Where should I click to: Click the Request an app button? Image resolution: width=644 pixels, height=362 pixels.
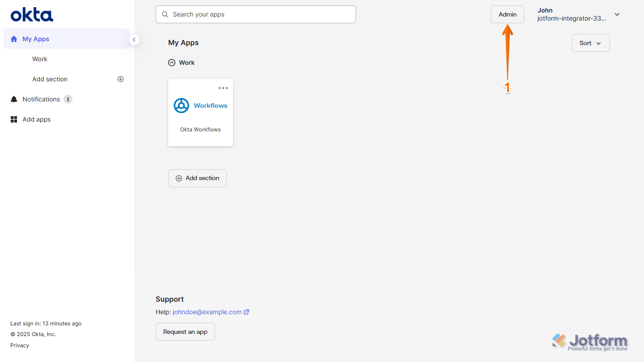click(185, 332)
